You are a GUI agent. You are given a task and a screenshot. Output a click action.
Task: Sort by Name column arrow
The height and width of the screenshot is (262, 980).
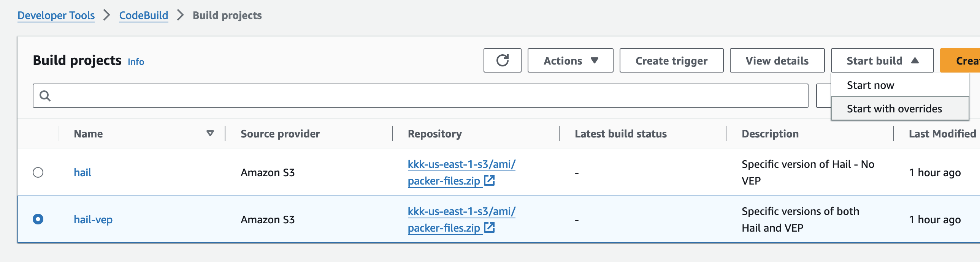(210, 134)
